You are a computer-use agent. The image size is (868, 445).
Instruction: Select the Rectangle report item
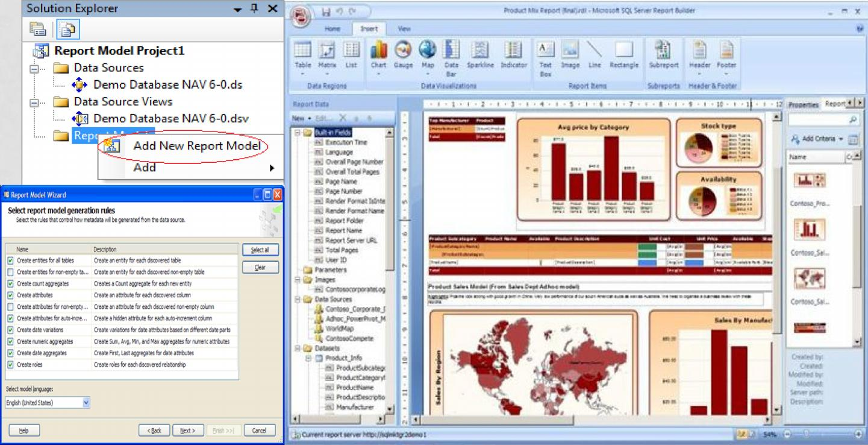tap(624, 55)
